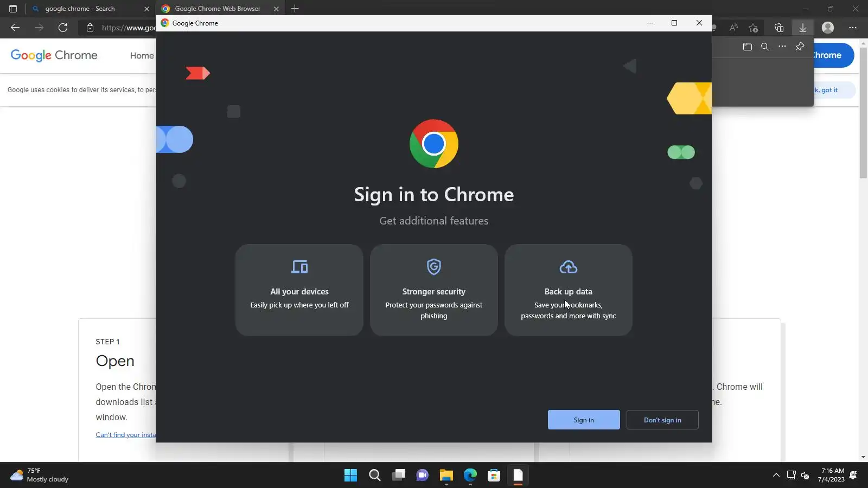
Task: Open weather widget showing 75°F
Action: pyautogui.click(x=40, y=476)
